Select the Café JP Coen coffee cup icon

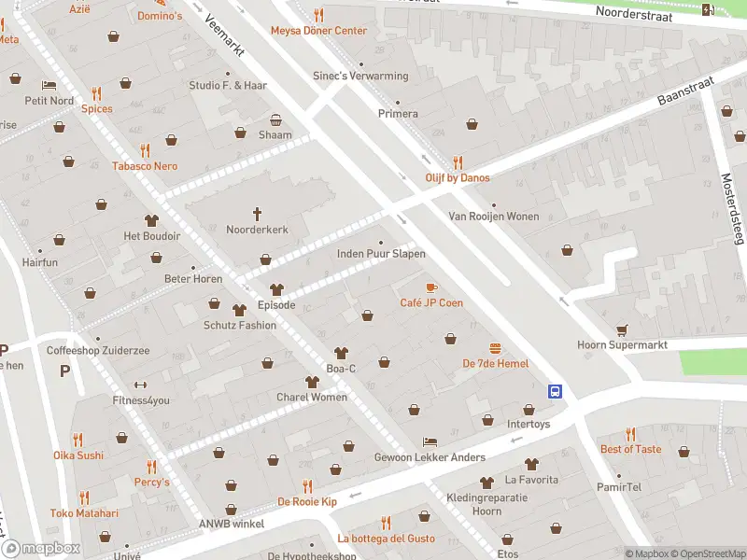[x=431, y=287]
